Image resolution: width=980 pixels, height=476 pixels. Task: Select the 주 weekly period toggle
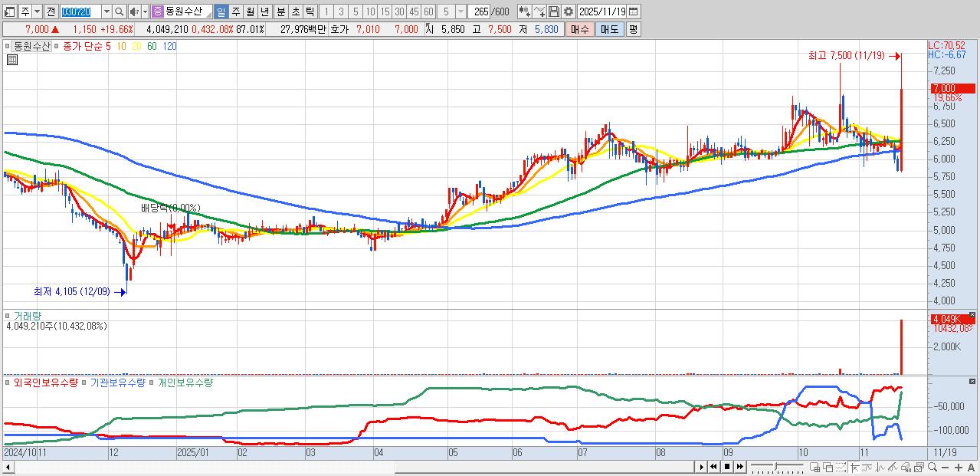coord(235,11)
